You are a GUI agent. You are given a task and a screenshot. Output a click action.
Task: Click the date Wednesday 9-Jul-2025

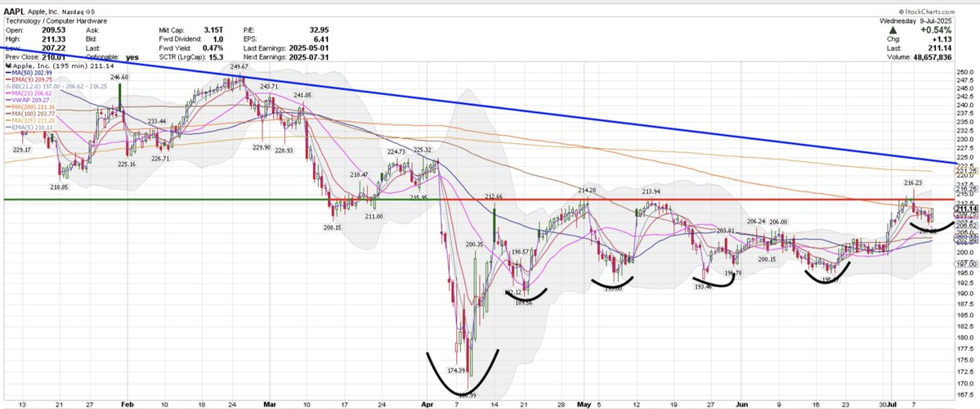[x=916, y=20]
